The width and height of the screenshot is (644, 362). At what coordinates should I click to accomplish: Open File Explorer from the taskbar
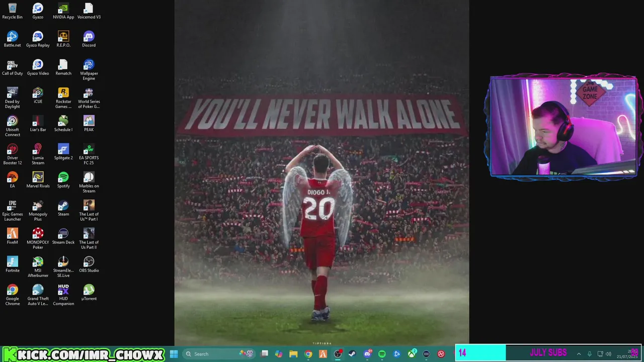click(x=293, y=354)
